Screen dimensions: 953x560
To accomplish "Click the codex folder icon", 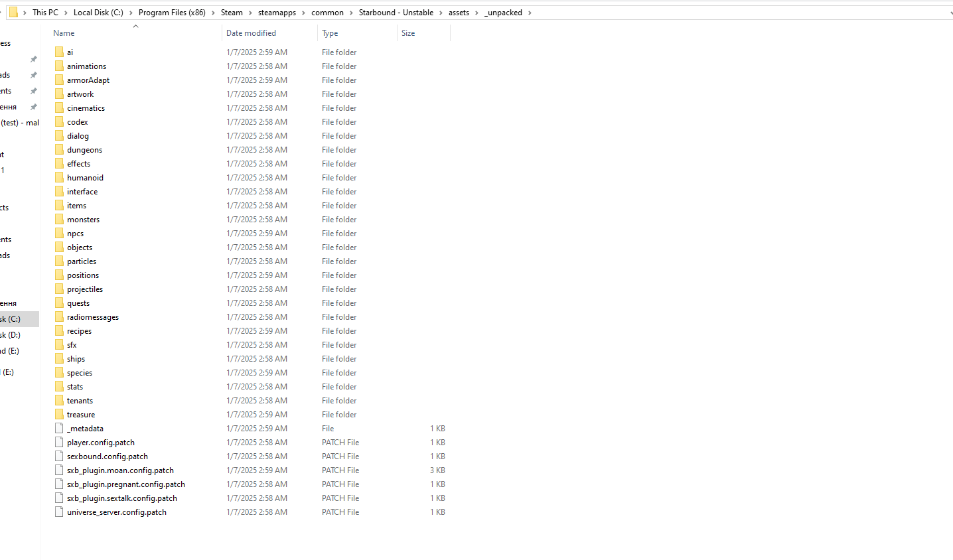I will 59,122.
